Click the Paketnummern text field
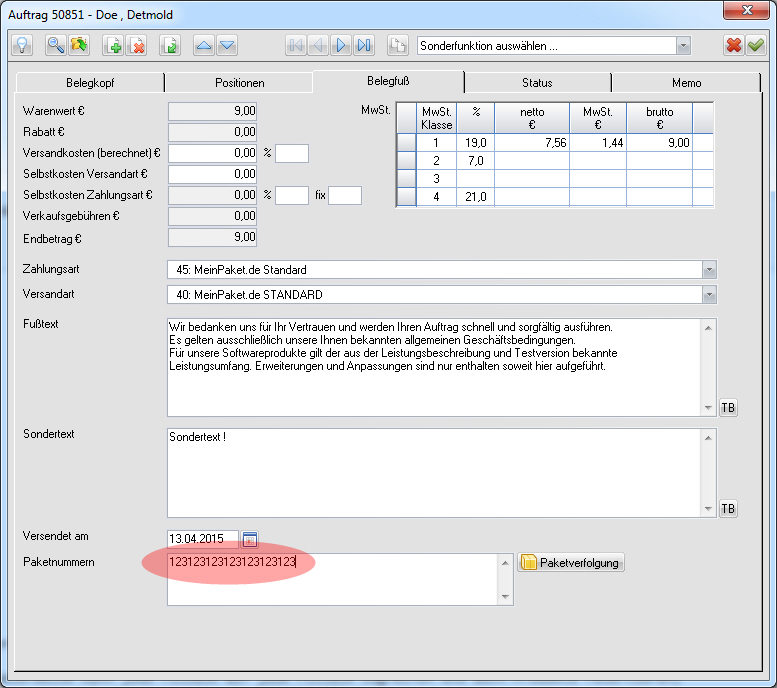Image resolution: width=777 pixels, height=688 pixels. [333, 579]
